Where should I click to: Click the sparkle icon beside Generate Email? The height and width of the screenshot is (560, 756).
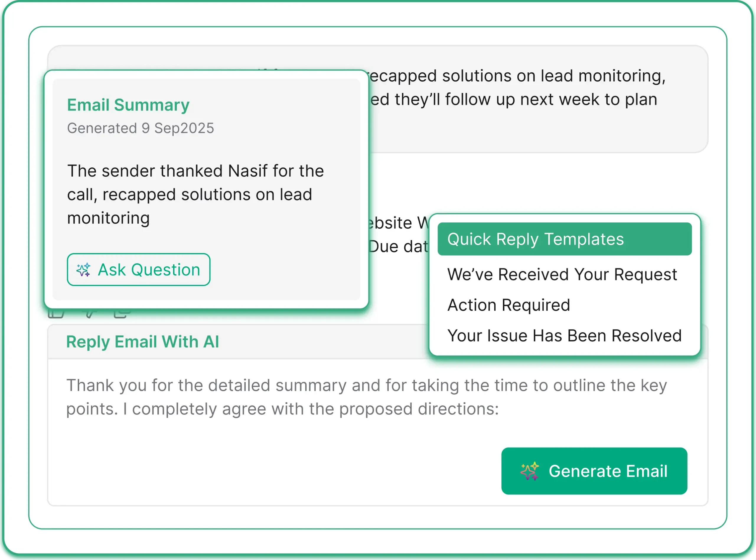pos(530,471)
